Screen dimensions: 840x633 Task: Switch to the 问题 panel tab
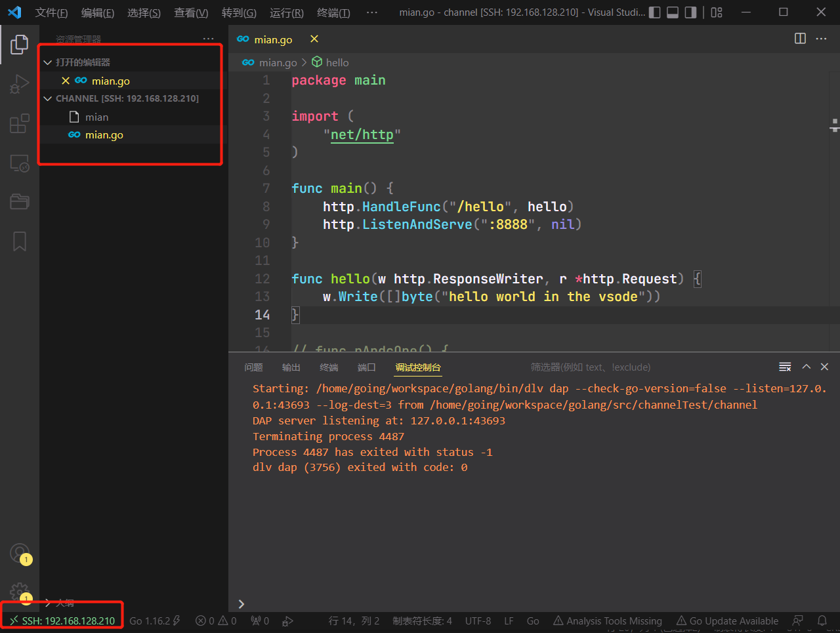tap(253, 367)
